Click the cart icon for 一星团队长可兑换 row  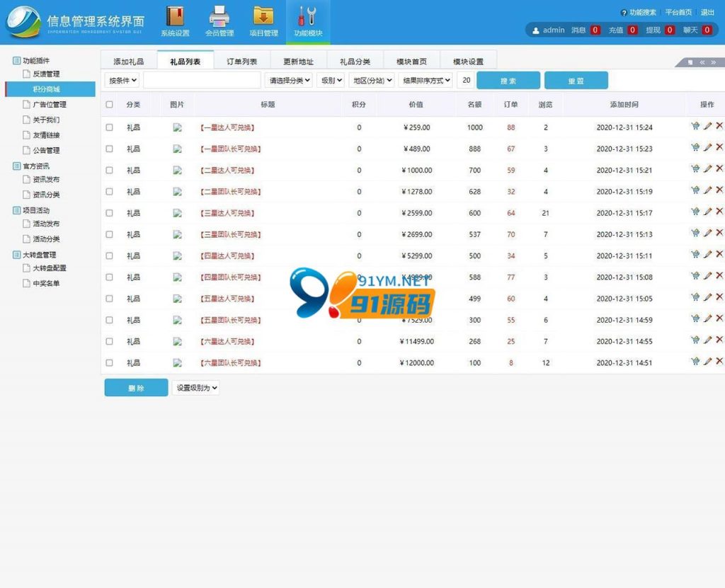[x=695, y=147]
